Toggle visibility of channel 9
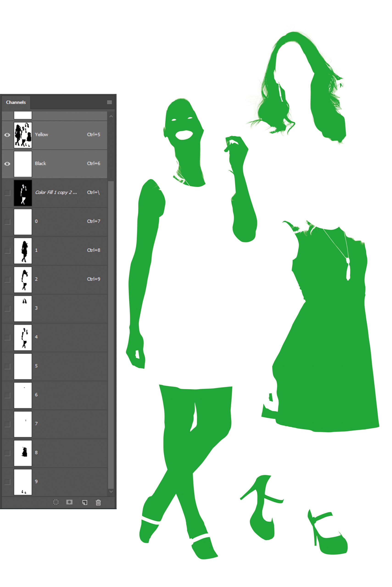This screenshot has width=392, height=587. pos(7,482)
